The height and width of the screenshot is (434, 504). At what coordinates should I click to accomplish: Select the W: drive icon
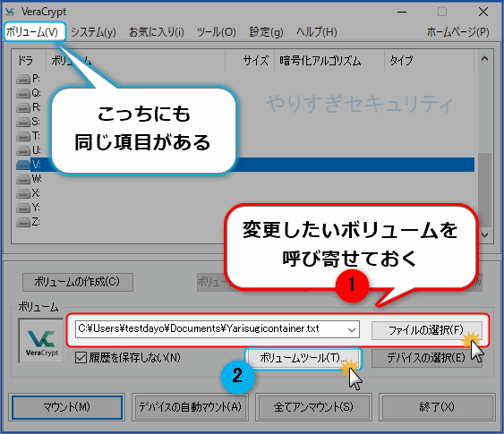tap(23, 179)
